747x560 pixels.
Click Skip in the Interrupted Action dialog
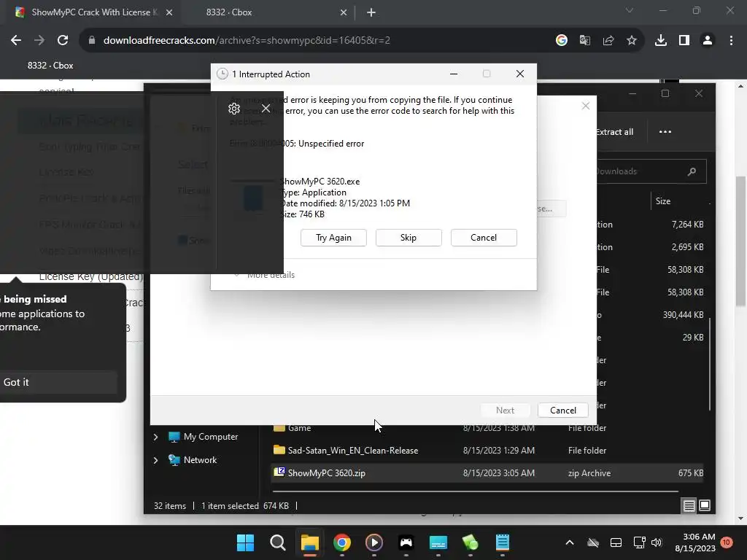point(409,238)
